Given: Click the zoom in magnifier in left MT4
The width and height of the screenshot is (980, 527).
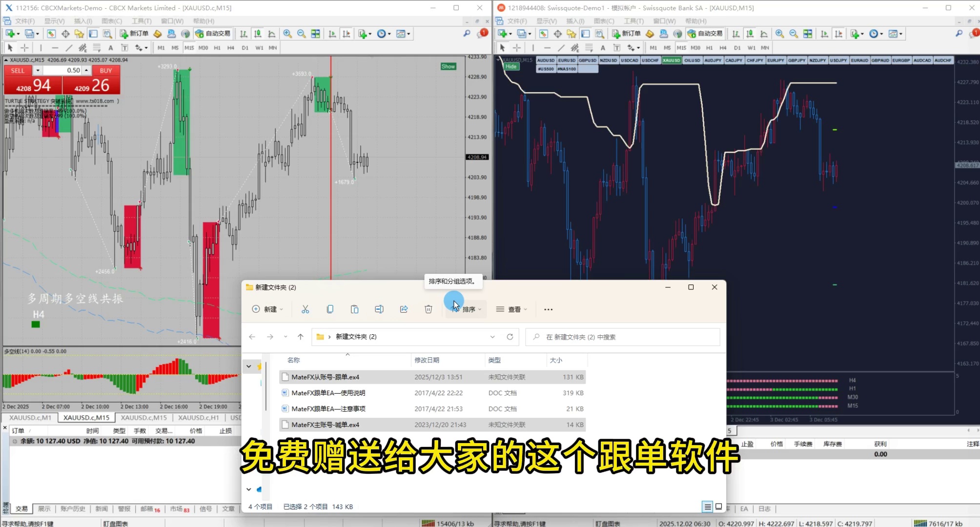Looking at the screenshot, I should (x=287, y=34).
